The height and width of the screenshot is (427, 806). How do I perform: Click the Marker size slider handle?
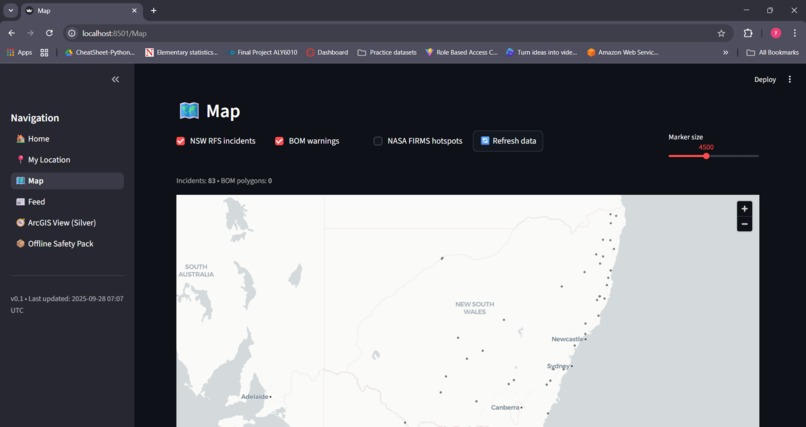(x=706, y=156)
